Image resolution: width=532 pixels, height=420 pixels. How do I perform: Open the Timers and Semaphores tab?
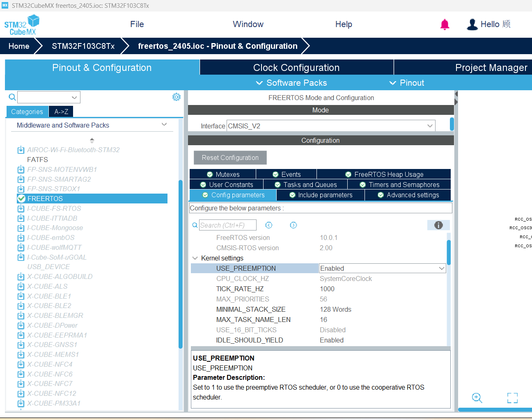coord(399,185)
